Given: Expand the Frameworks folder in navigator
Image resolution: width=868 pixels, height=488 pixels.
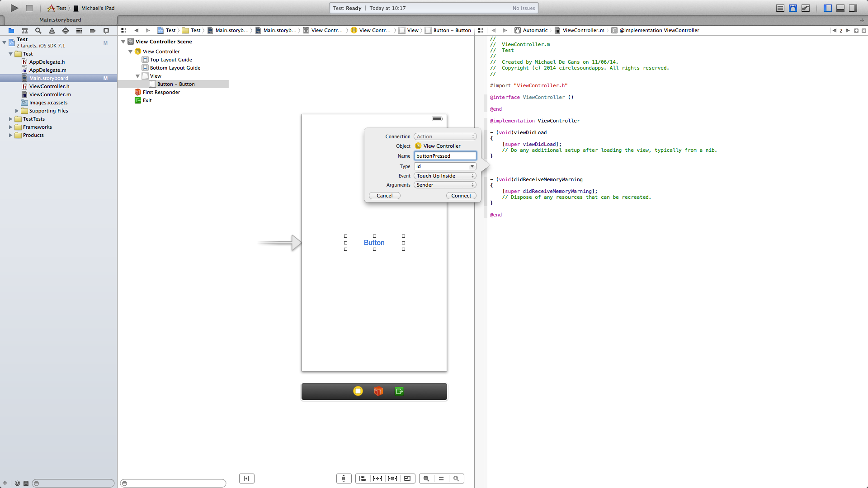Looking at the screenshot, I should tap(10, 127).
